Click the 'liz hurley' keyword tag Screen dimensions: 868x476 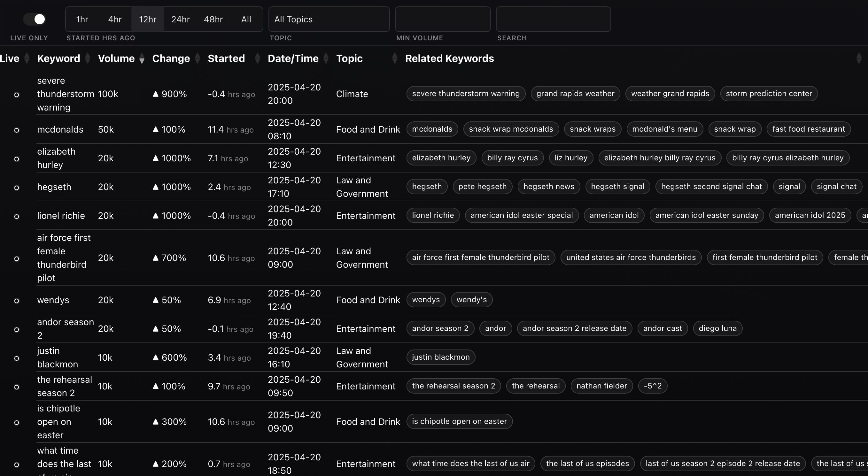[x=571, y=158]
